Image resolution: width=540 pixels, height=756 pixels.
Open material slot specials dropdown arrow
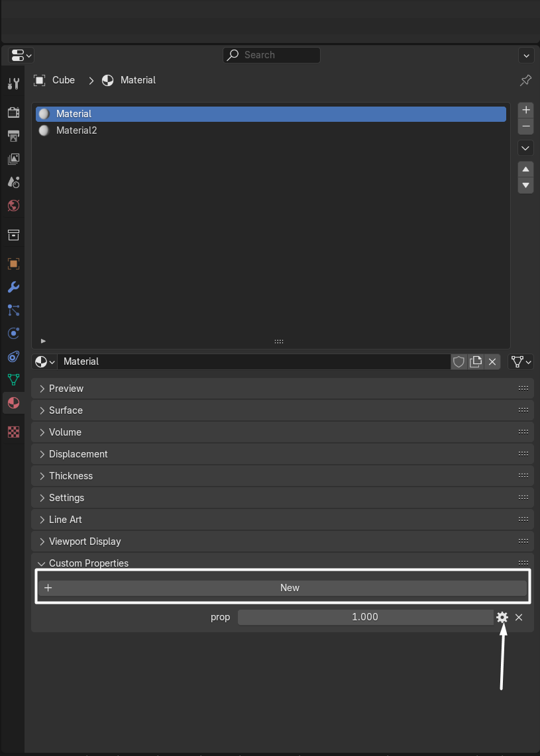click(526, 148)
